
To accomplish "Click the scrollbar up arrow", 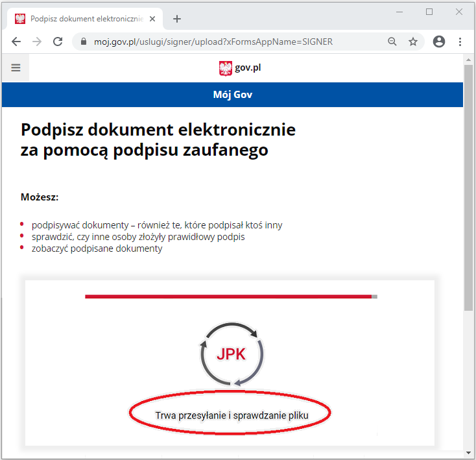I will [x=468, y=60].
